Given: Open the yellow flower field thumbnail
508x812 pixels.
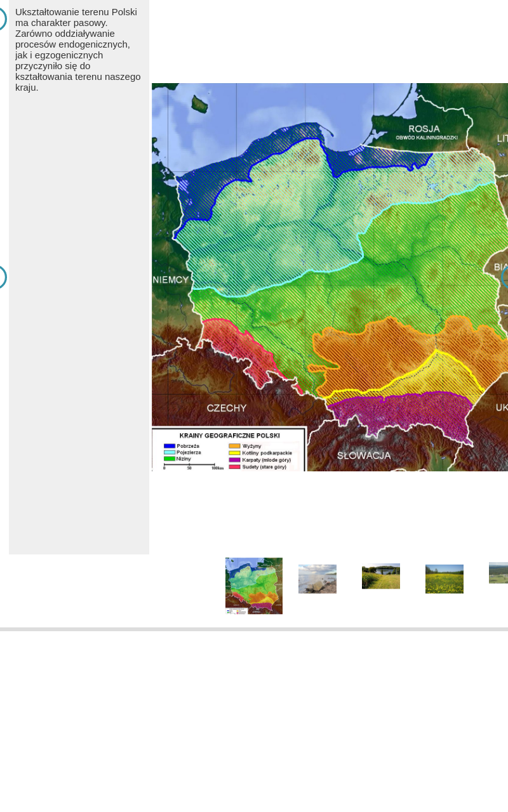Looking at the screenshot, I should tap(444, 579).
